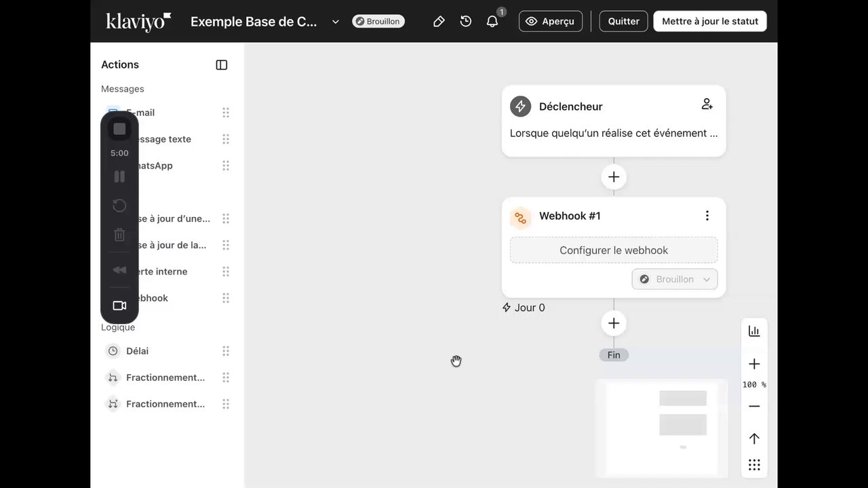Zoom out of the canvas

(x=754, y=406)
